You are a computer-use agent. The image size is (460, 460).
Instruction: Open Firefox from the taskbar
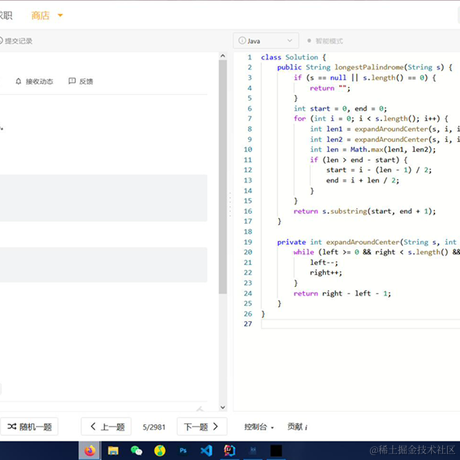coord(90,451)
